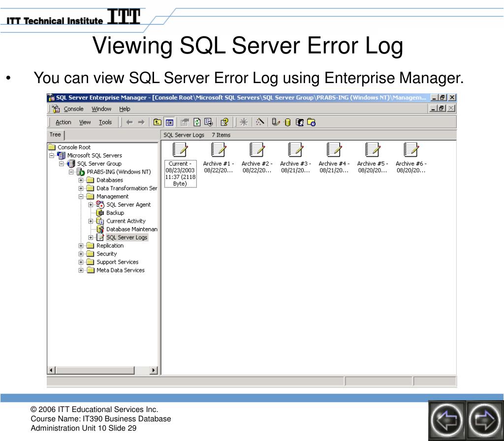Click the Back arrow toolbar icon
Viewport: 504px width, 441px height.
(129, 122)
